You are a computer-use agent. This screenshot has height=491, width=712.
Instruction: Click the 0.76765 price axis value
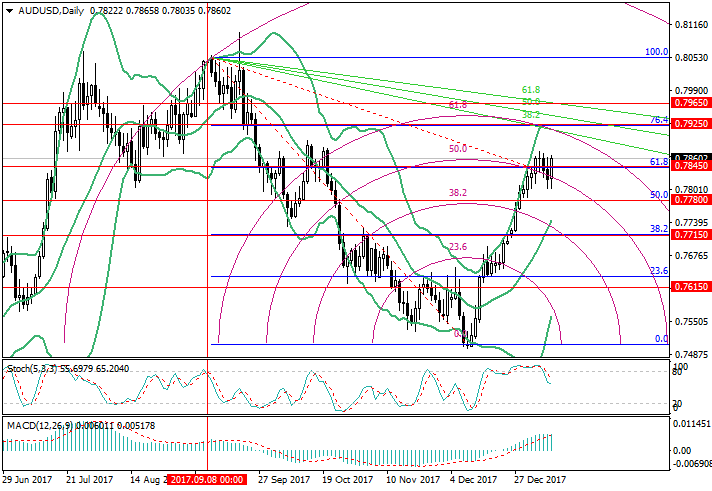692,256
